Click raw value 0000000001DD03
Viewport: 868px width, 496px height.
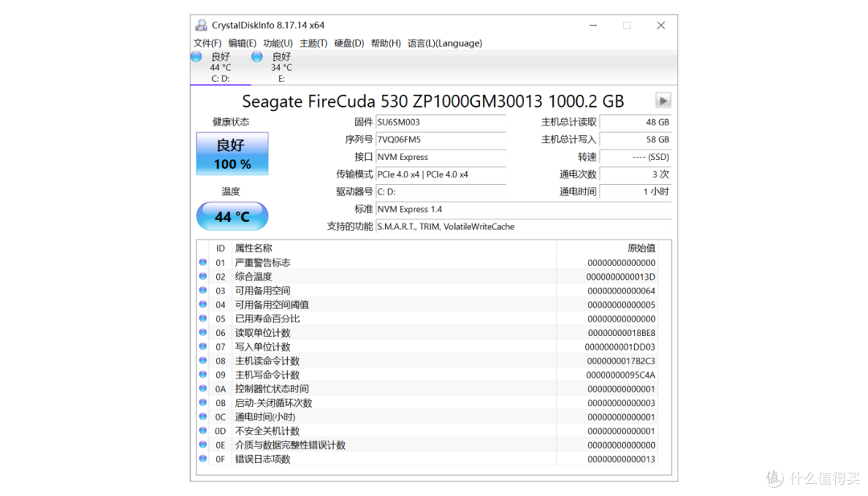click(x=620, y=347)
